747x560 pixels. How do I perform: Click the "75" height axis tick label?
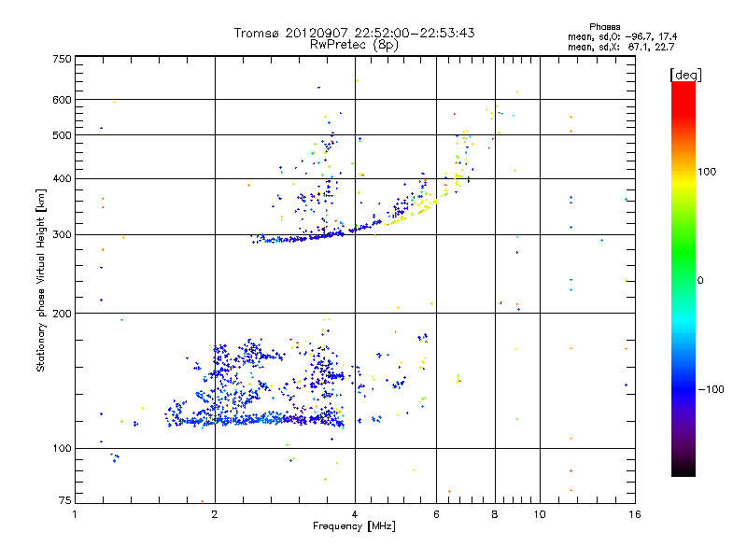pyautogui.click(x=65, y=500)
